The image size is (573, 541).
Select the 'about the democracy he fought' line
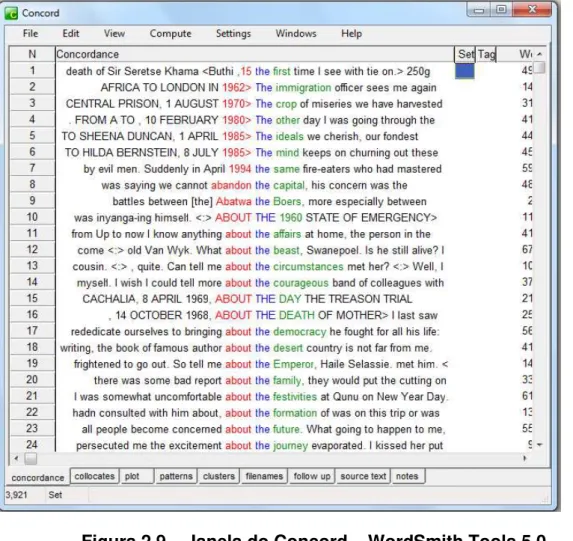(x=255, y=332)
